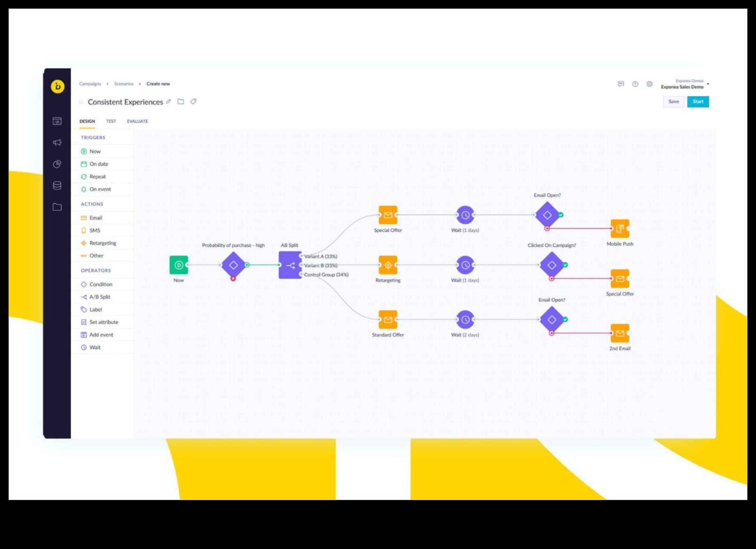Click the tag icon beside scenario title

pyautogui.click(x=193, y=102)
